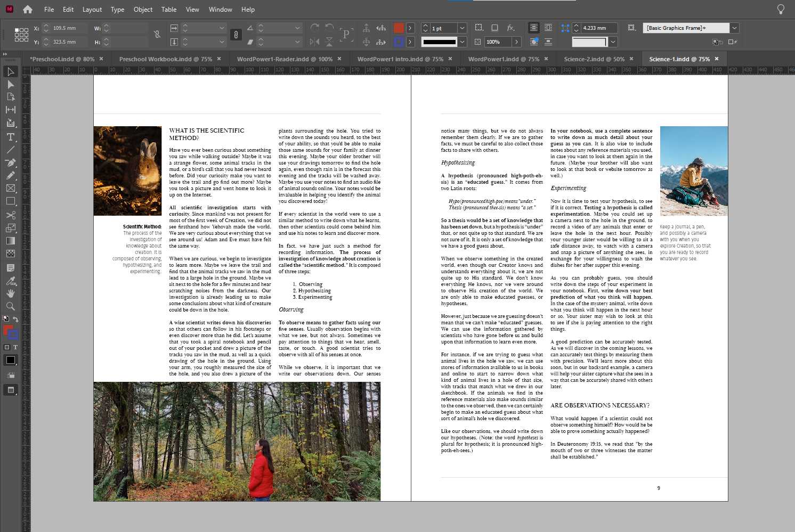Toggle the screen mode button
The image size is (795, 532).
click(x=10, y=390)
